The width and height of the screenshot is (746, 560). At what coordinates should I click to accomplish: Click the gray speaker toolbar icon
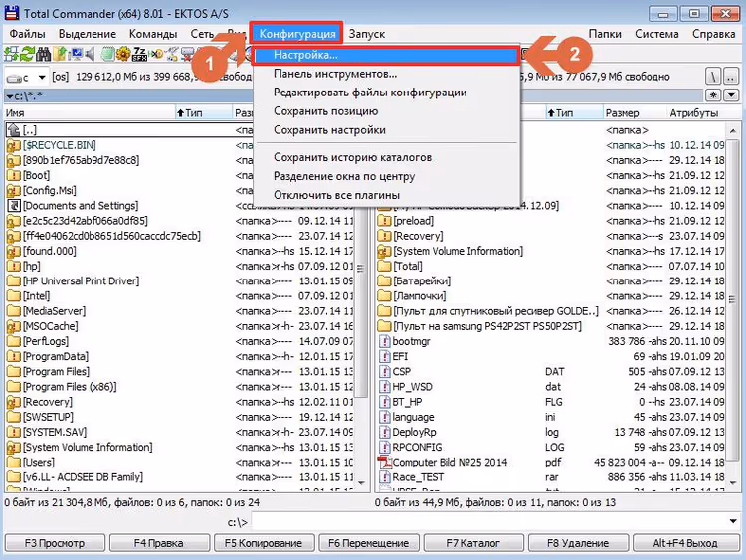90,54
